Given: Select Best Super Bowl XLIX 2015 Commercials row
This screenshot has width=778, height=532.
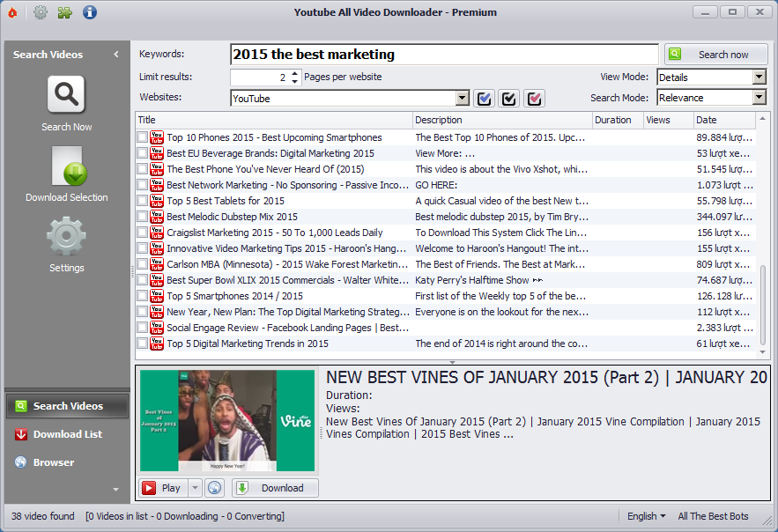Looking at the screenshot, I should [446, 280].
